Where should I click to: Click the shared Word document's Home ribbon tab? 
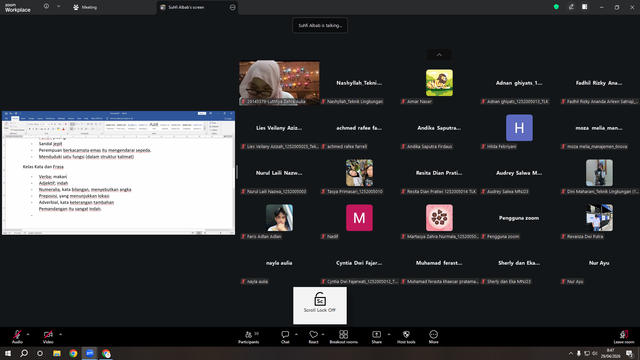(x=15, y=118)
